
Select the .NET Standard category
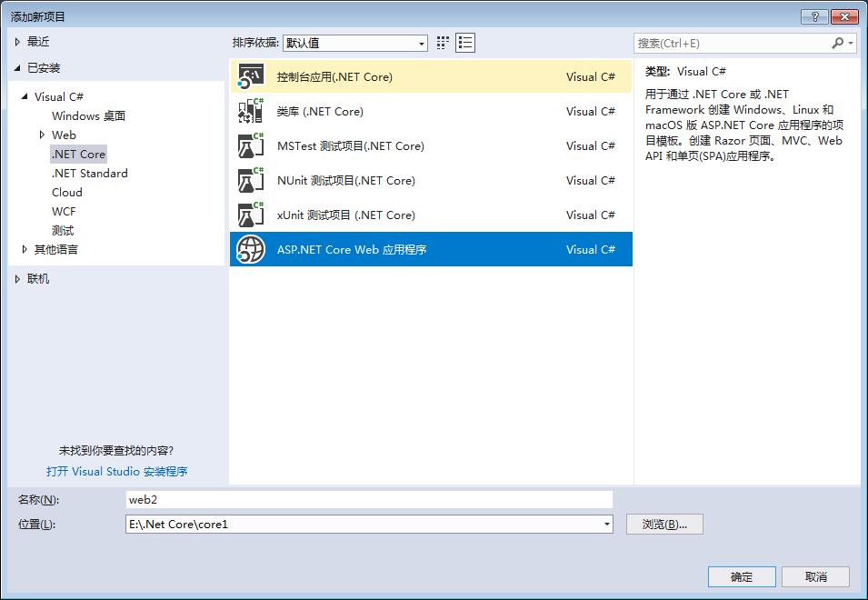pyautogui.click(x=89, y=174)
